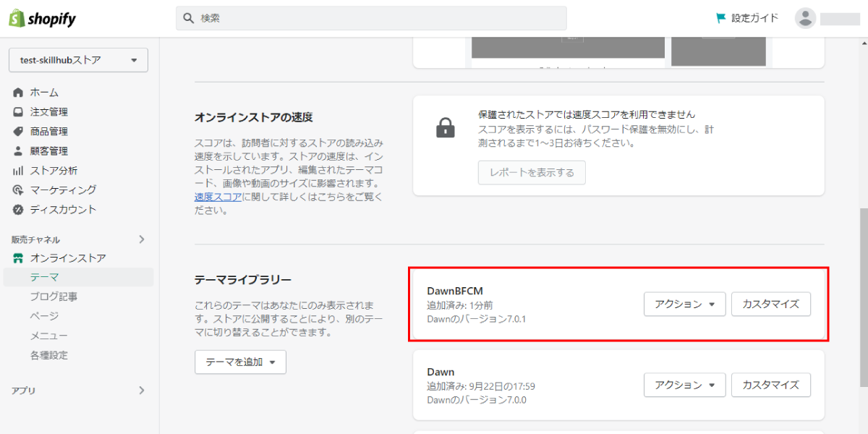Click the 商品管理 tag icon

18,132
